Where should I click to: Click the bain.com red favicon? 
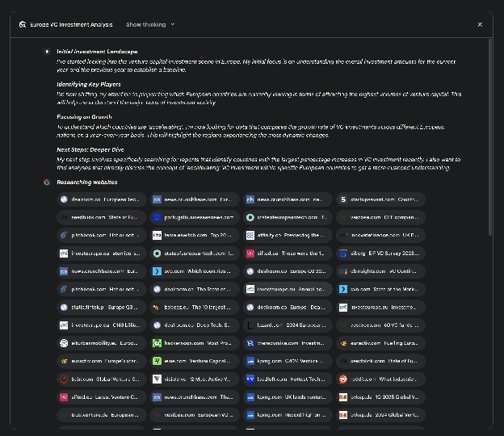pos(64,379)
